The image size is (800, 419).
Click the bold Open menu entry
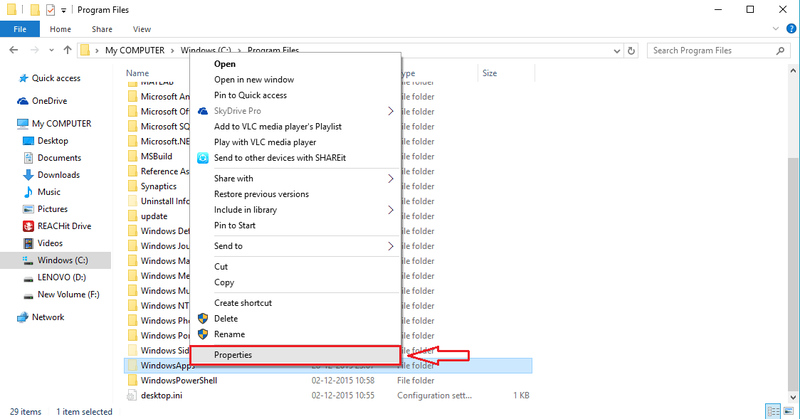225,64
